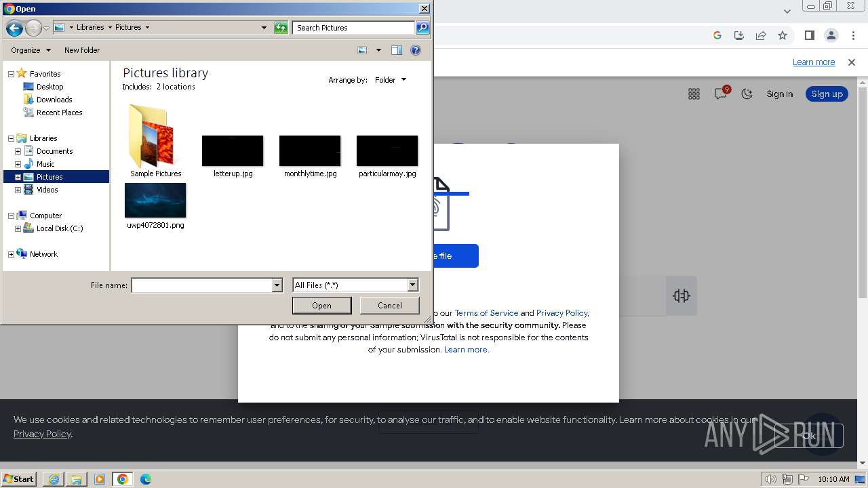Image resolution: width=868 pixels, height=488 pixels.
Task: Select the monthlytime.jpg file
Action: click(310, 157)
